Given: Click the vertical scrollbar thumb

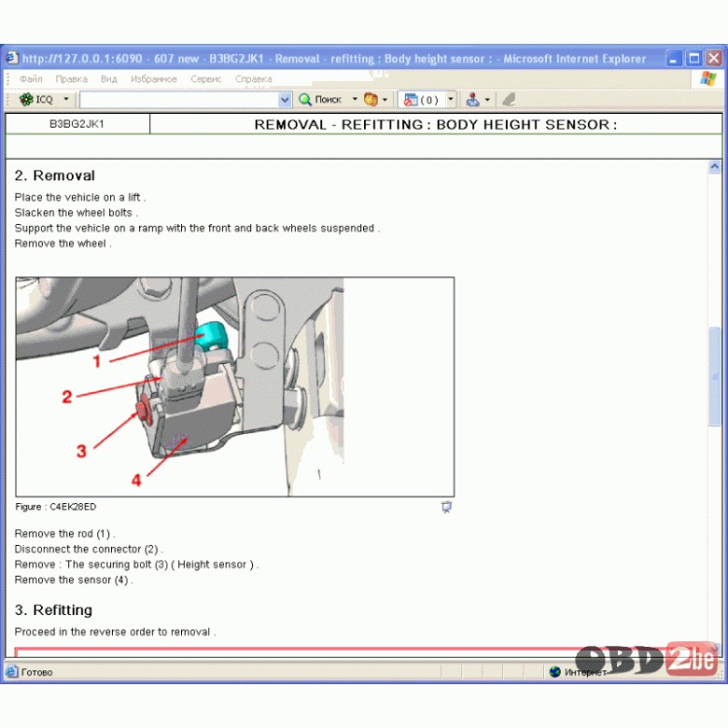Looking at the screenshot, I should pos(715,376).
